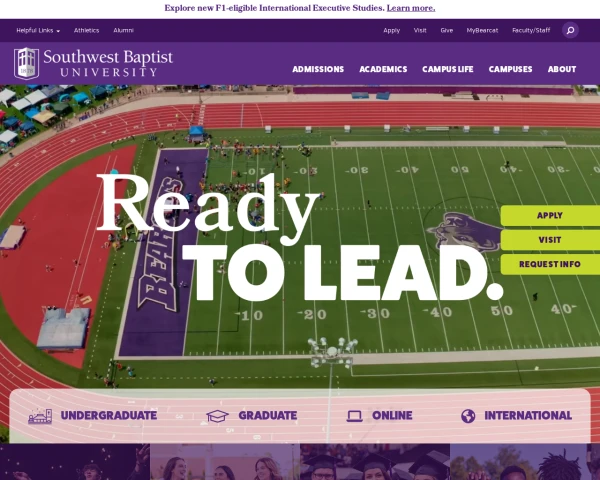Follow the Learn more banner link
The height and width of the screenshot is (480, 600).
[x=411, y=8]
